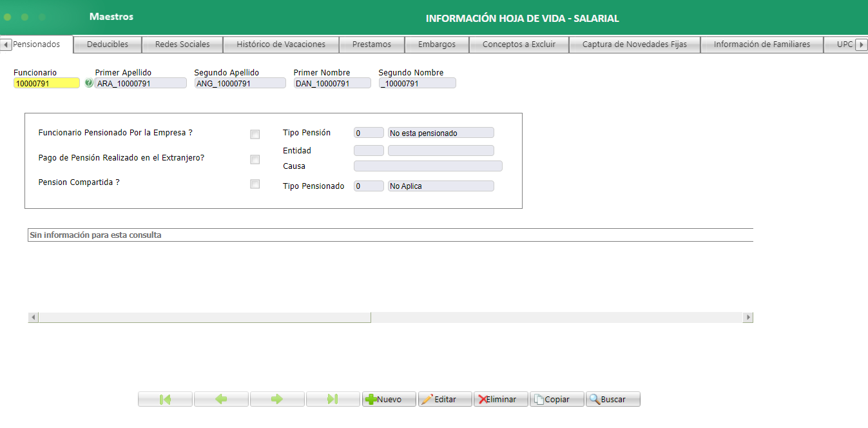Screen dimensions: 868x428
Task: Click the right arrow to reveal more tabs
Action: point(863,44)
